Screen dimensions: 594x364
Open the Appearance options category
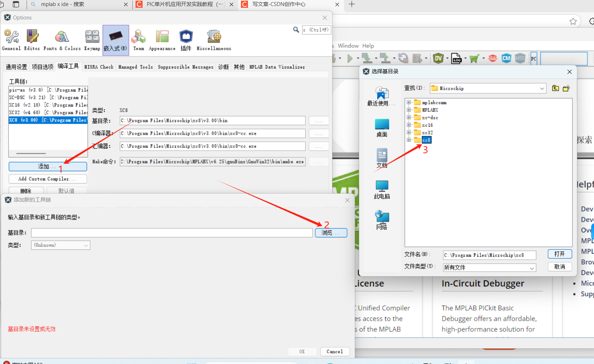click(x=162, y=40)
